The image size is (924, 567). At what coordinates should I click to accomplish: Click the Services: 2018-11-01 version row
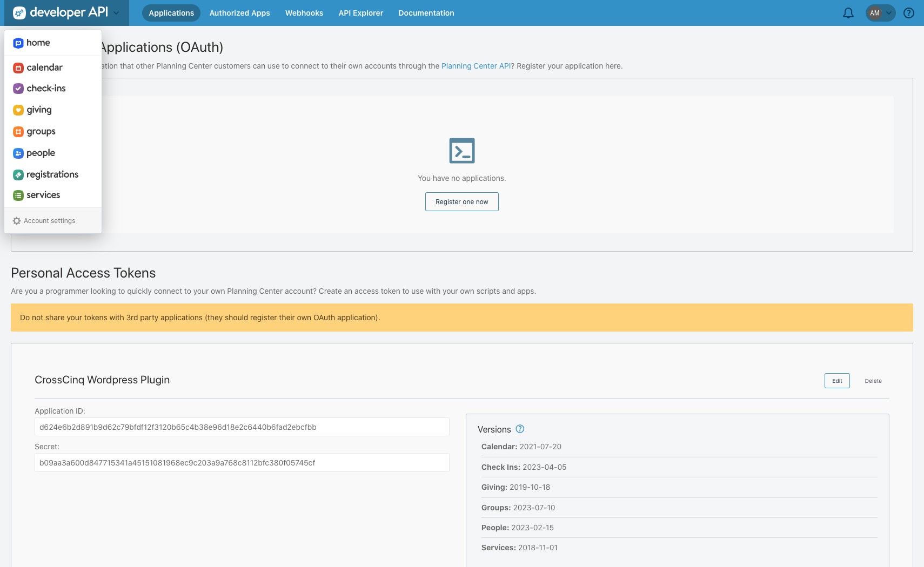coord(679,548)
